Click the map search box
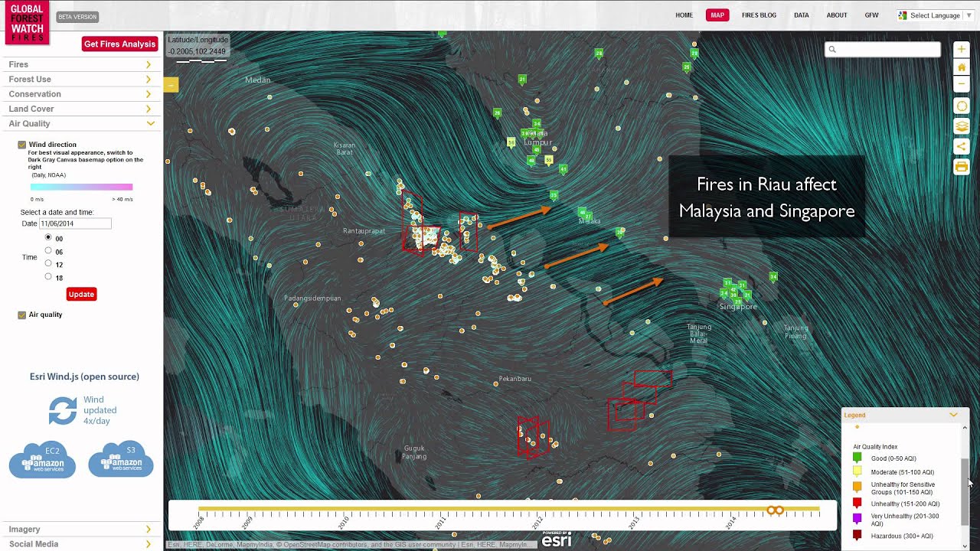Viewport: 980px width, 551px height. [883, 49]
